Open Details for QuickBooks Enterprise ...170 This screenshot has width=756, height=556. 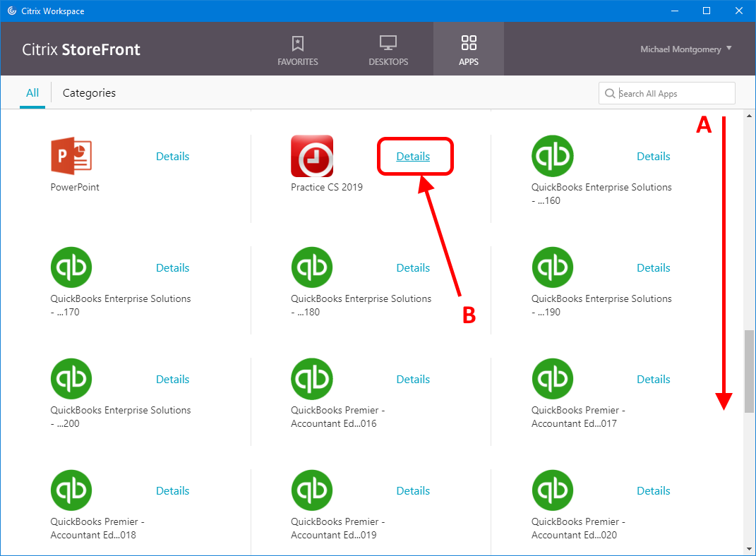[x=173, y=267]
